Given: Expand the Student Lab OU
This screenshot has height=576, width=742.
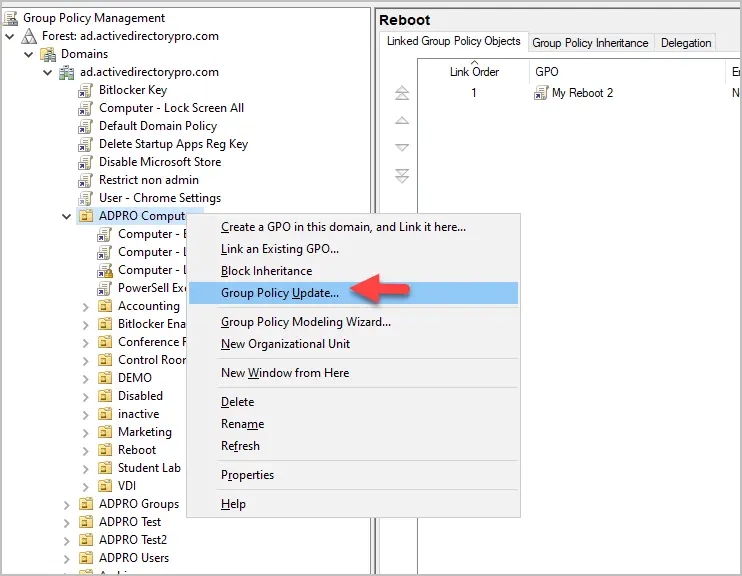Looking at the screenshot, I should pos(86,469).
